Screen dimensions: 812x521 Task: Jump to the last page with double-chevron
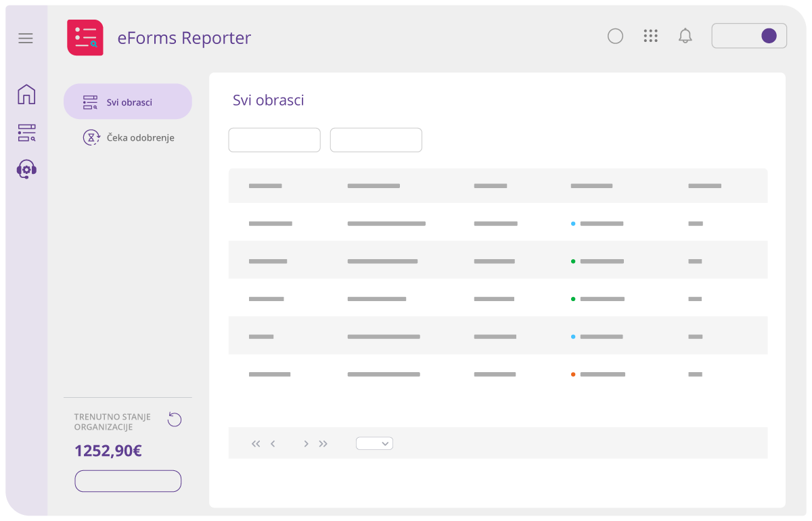click(x=323, y=443)
